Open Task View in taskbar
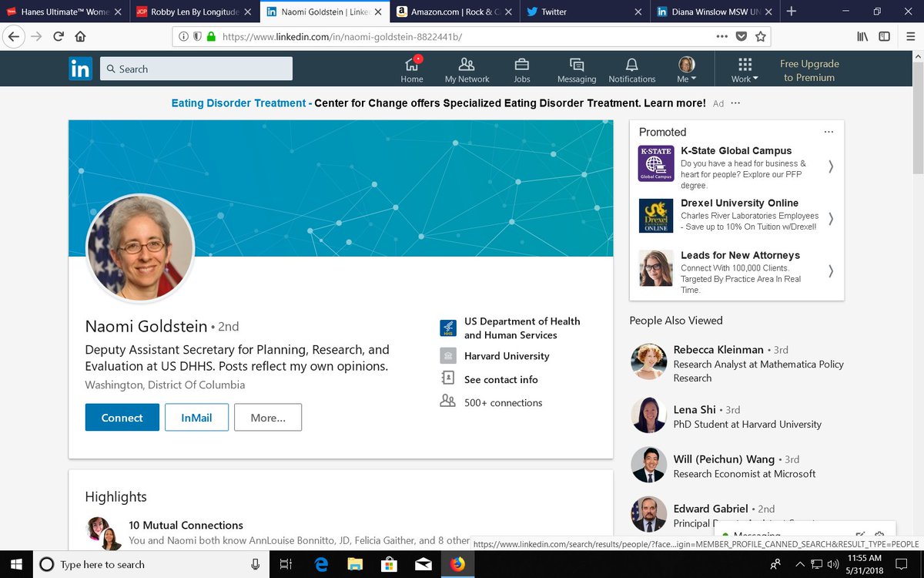This screenshot has height=578, width=924. point(286,564)
